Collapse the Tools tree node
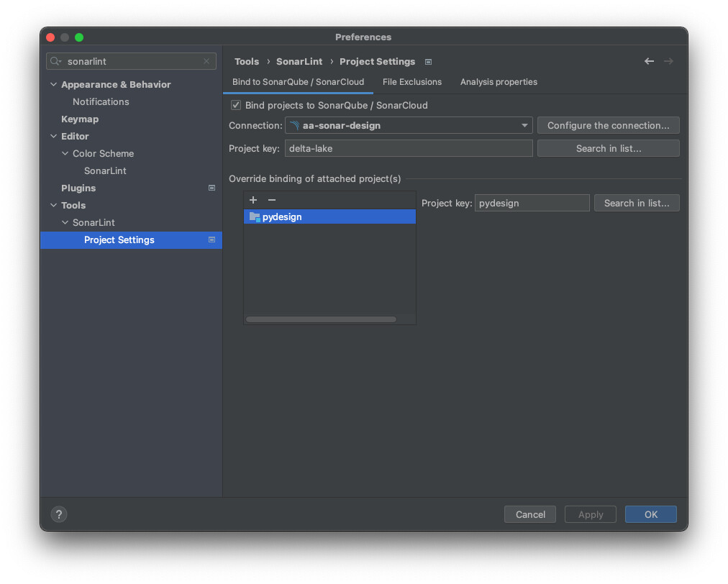This screenshot has height=584, width=728. [x=53, y=206]
